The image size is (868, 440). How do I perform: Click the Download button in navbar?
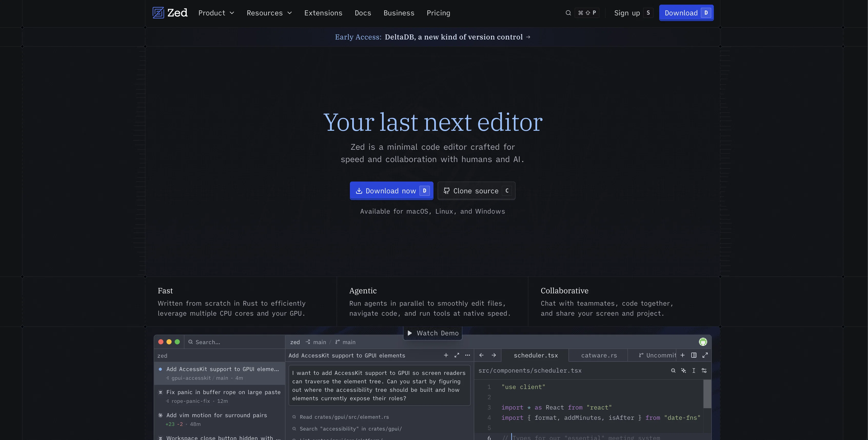click(686, 13)
